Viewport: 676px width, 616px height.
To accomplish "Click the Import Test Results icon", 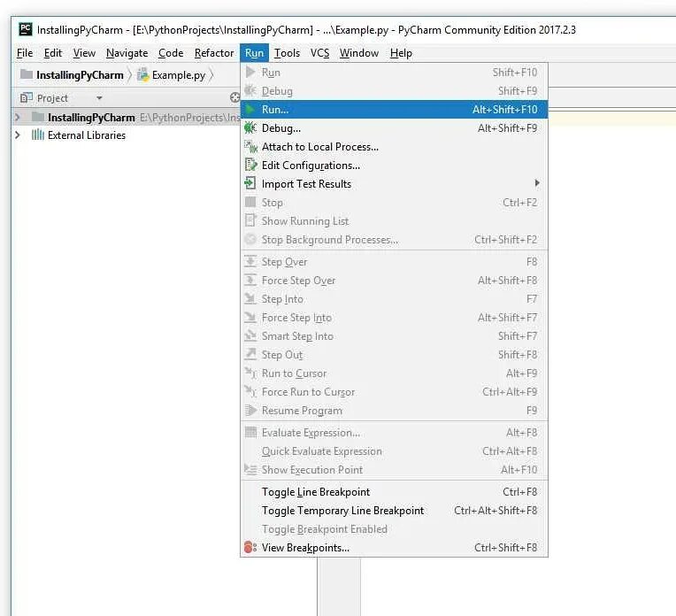I will [250, 184].
